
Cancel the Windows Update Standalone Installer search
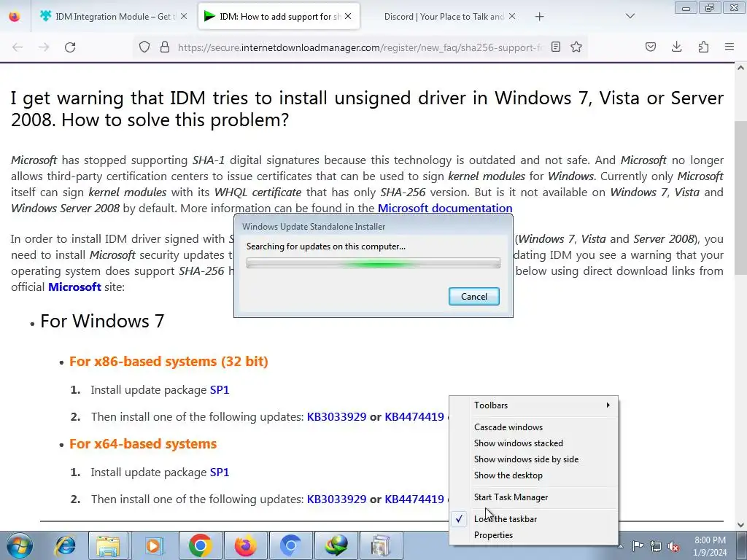(x=474, y=297)
